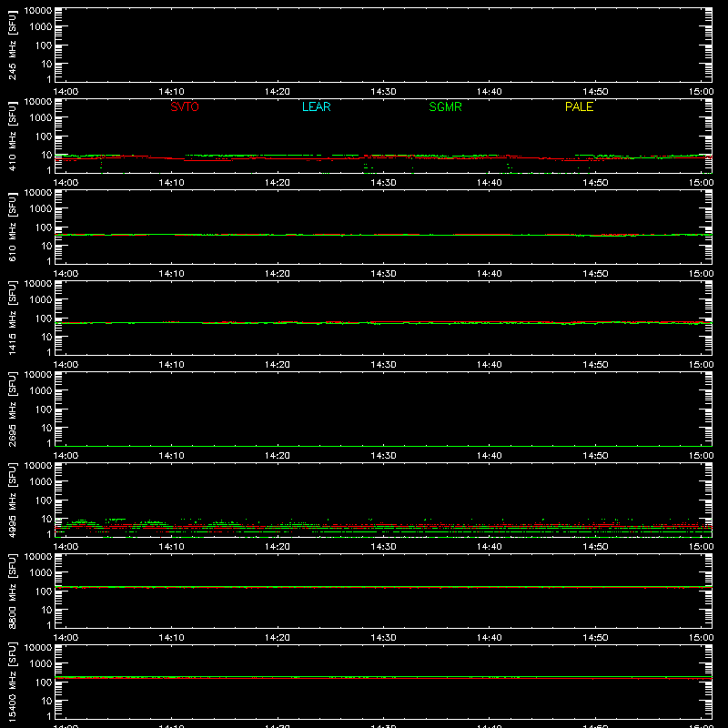Click the 1000 y-axis value of the 410 MHz panel

[x=41, y=118]
